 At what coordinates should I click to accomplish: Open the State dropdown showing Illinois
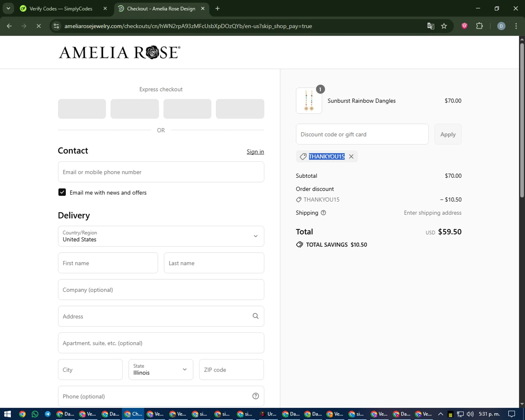point(161,370)
